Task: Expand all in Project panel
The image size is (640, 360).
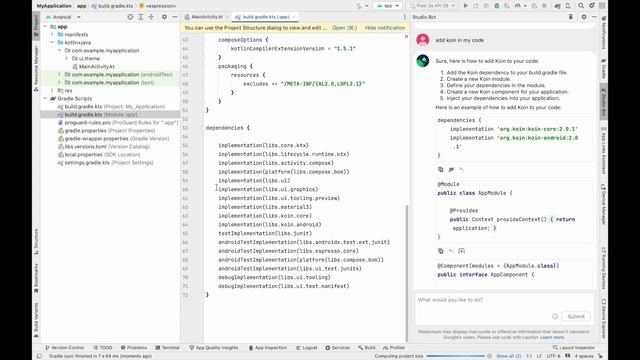Action: [141, 17]
